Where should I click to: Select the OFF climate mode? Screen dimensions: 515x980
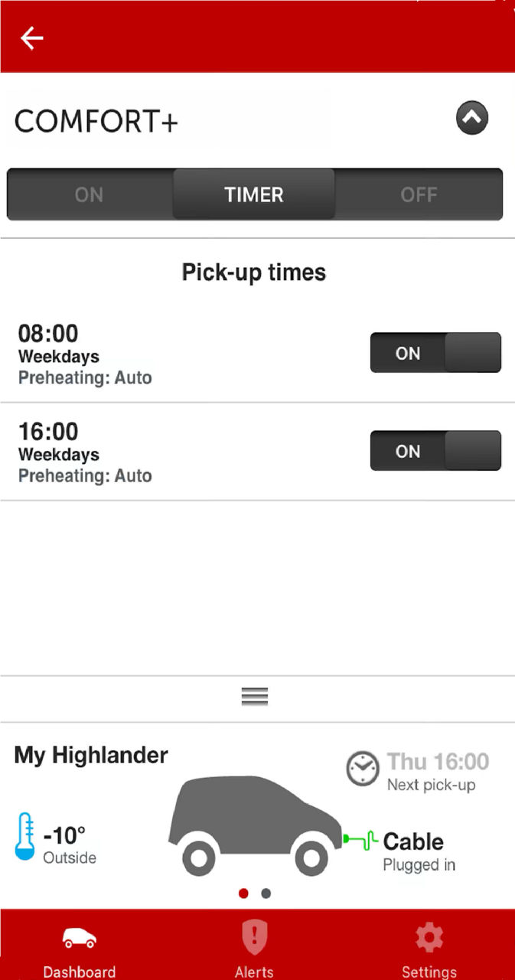click(419, 194)
